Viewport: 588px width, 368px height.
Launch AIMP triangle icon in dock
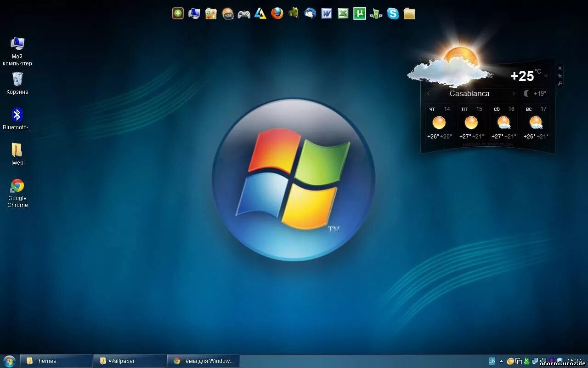pos(260,13)
